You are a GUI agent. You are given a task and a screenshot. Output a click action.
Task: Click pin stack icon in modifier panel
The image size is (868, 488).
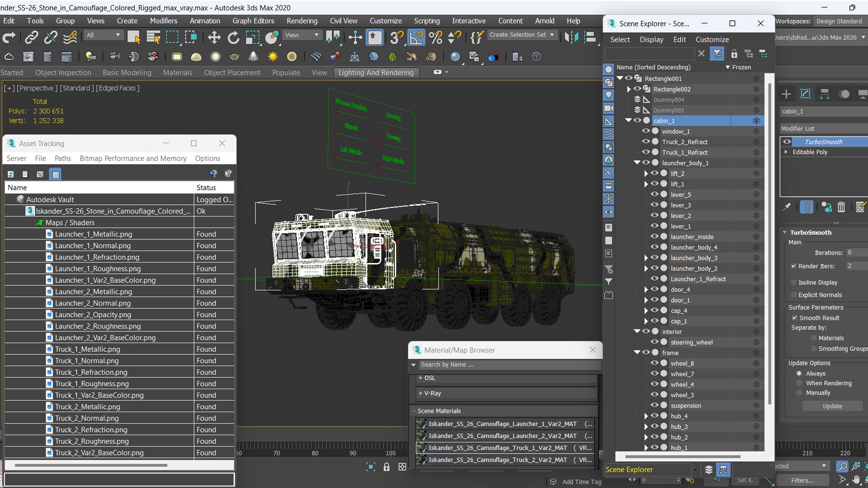click(x=787, y=207)
